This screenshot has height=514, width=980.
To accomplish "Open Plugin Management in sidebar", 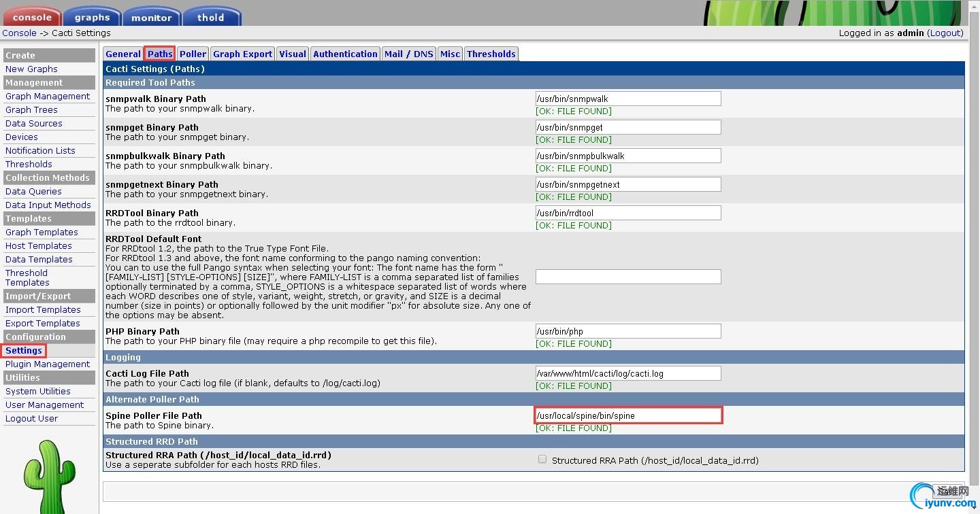I will coord(48,364).
